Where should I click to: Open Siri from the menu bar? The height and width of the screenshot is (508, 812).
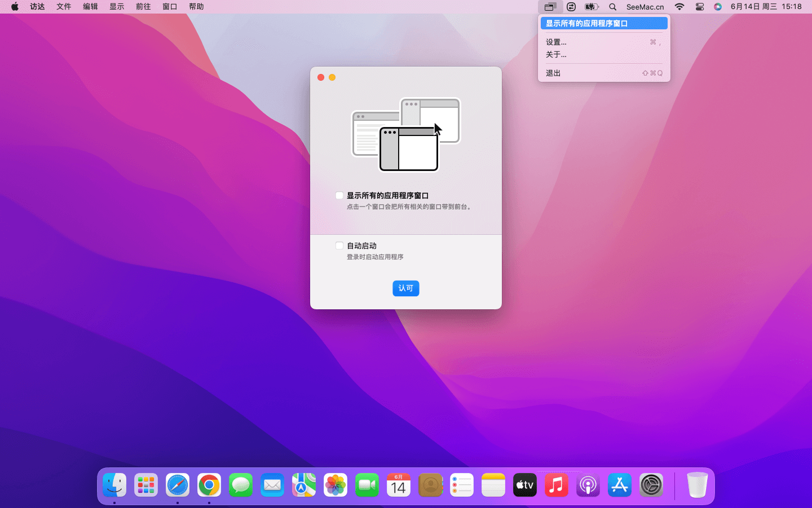point(717,7)
